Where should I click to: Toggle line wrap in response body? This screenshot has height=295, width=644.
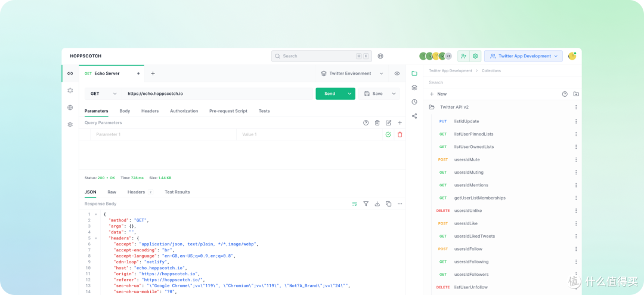click(x=354, y=204)
